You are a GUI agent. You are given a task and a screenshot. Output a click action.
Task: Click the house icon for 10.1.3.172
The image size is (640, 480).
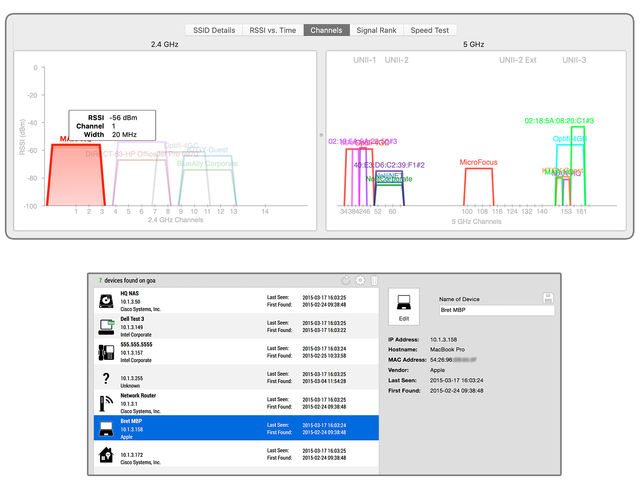pos(106,455)
